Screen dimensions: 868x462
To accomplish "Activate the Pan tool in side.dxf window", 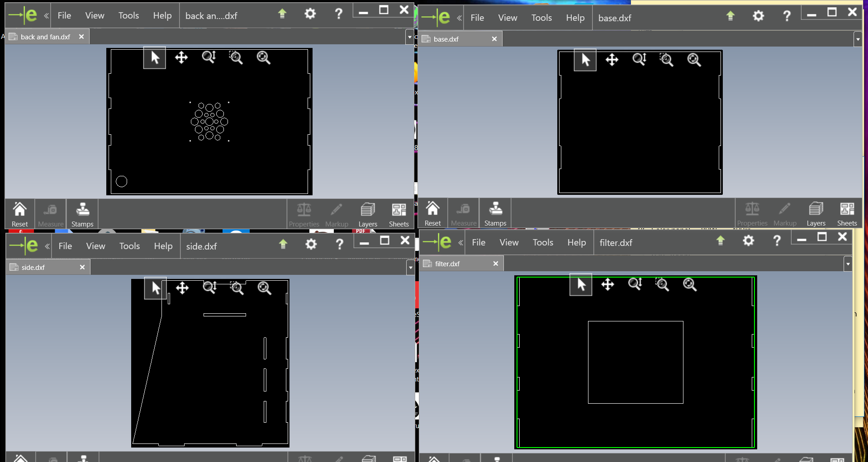I will pos(182,288).
